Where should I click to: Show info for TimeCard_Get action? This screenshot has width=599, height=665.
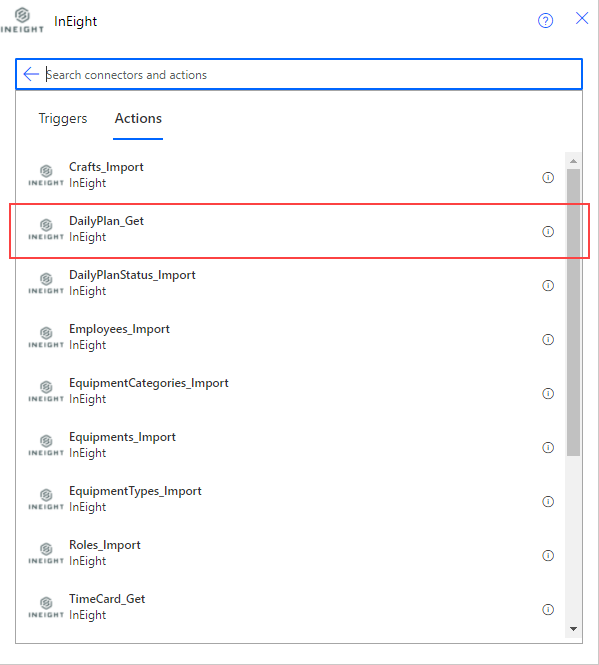[548, 609]
